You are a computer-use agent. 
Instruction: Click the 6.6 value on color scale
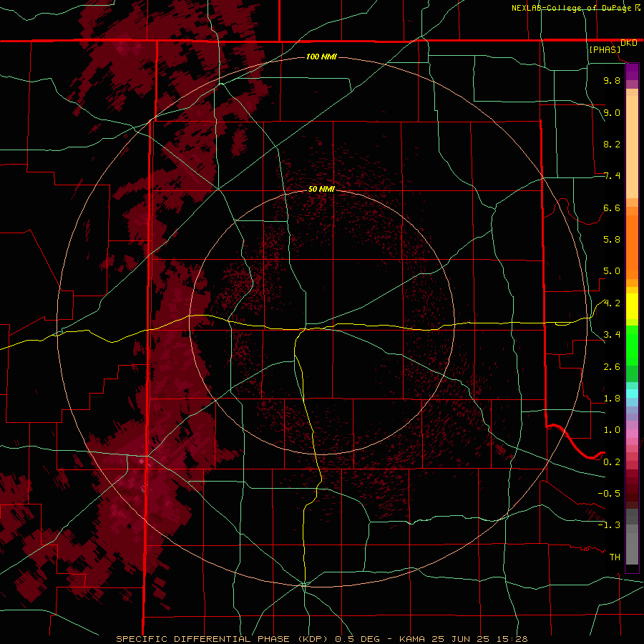click(x=612, y=208)
